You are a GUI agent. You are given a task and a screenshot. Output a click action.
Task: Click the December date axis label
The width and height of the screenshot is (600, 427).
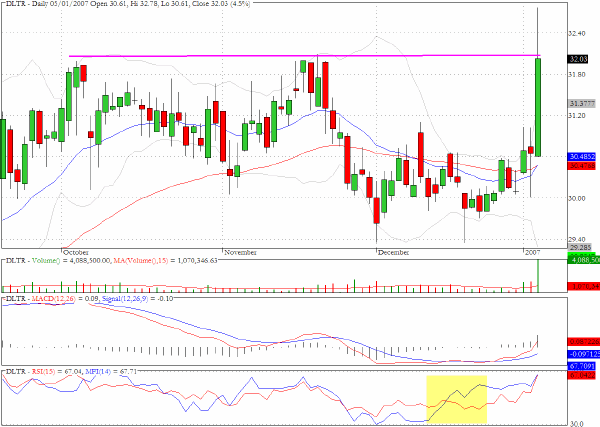coord(394,253)
